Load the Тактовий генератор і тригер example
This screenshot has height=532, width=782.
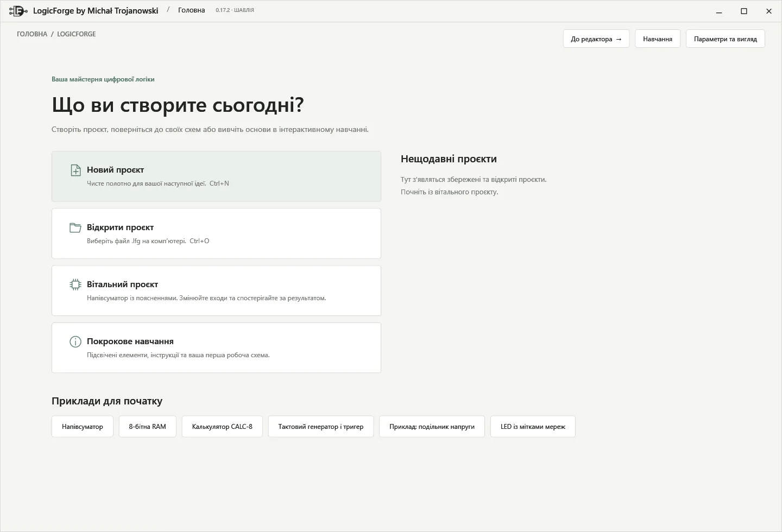[x=321, y=427]
